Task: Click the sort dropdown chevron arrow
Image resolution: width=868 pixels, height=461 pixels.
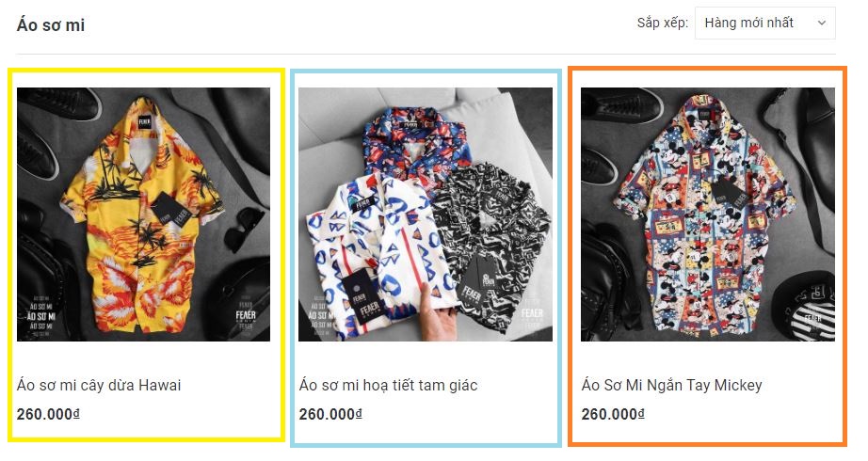Action: [822, 24]
